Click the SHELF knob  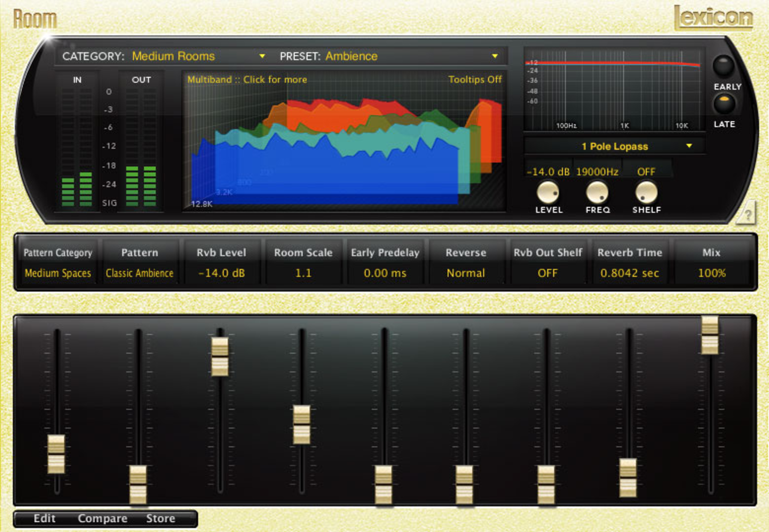coord(646,192)
